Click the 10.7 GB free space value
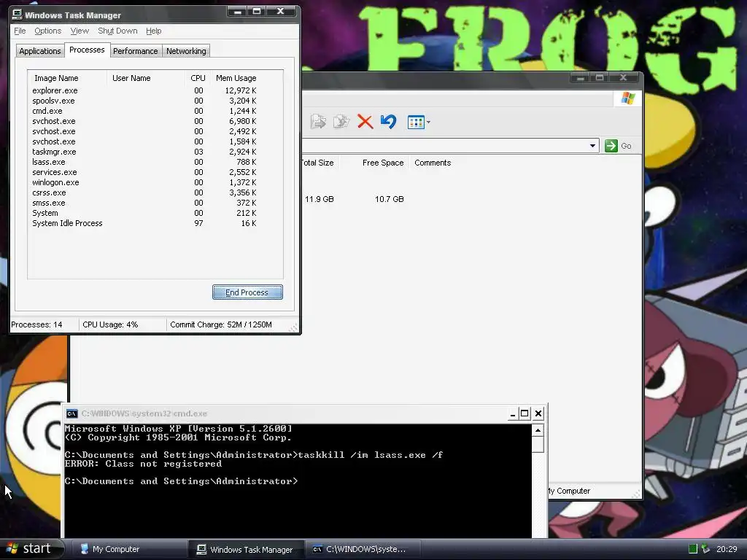This screenshot has width=747, height=560. tap(390, 199)
